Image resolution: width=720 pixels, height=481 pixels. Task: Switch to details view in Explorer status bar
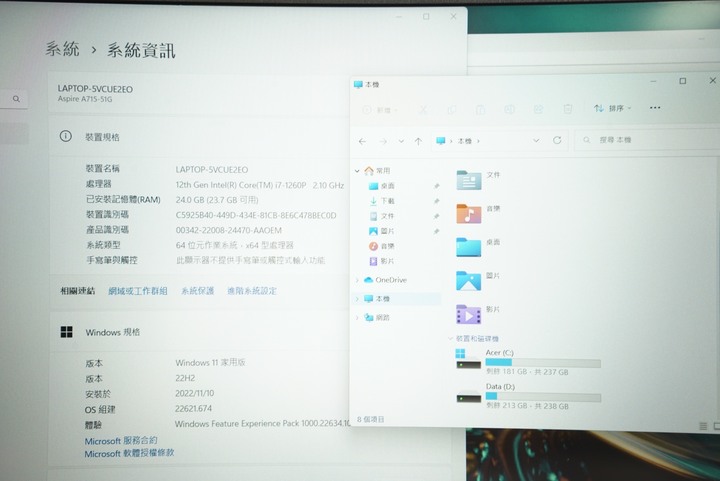click(703, 426)
